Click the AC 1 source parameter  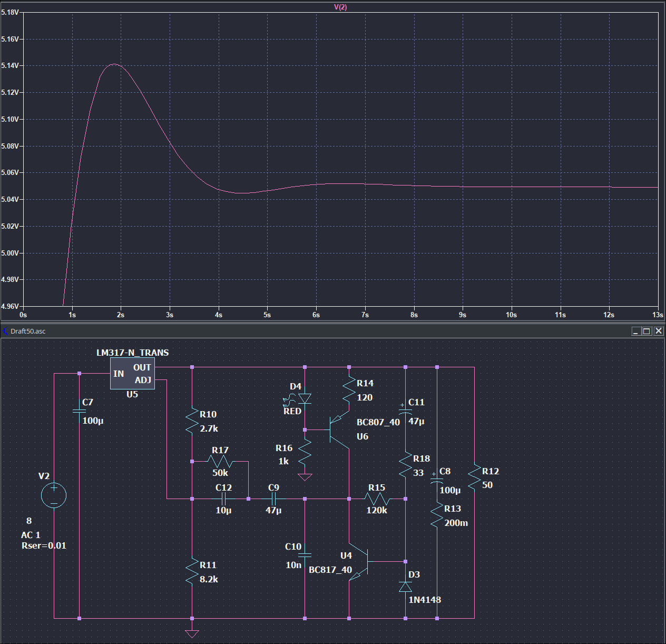[31, 535]
